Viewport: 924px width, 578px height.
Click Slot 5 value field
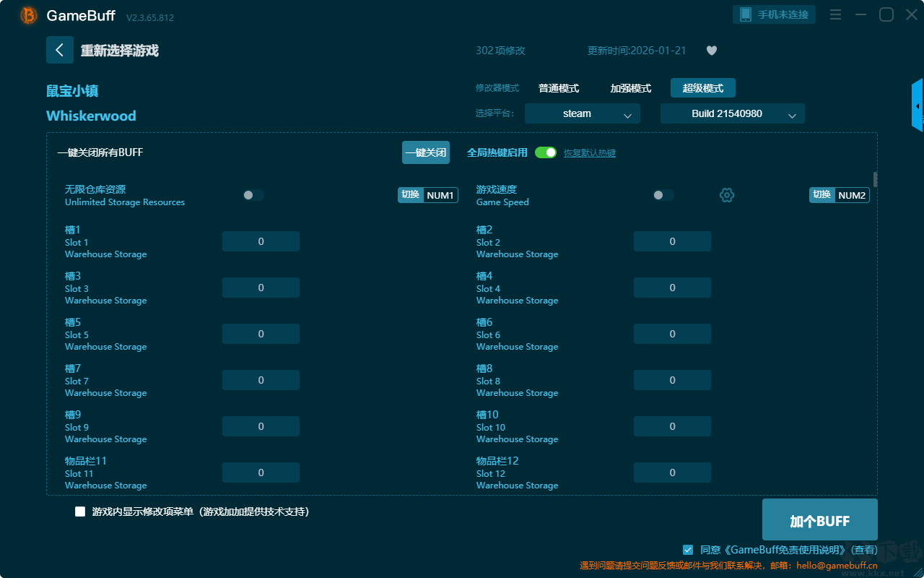(x=261, y=334)
